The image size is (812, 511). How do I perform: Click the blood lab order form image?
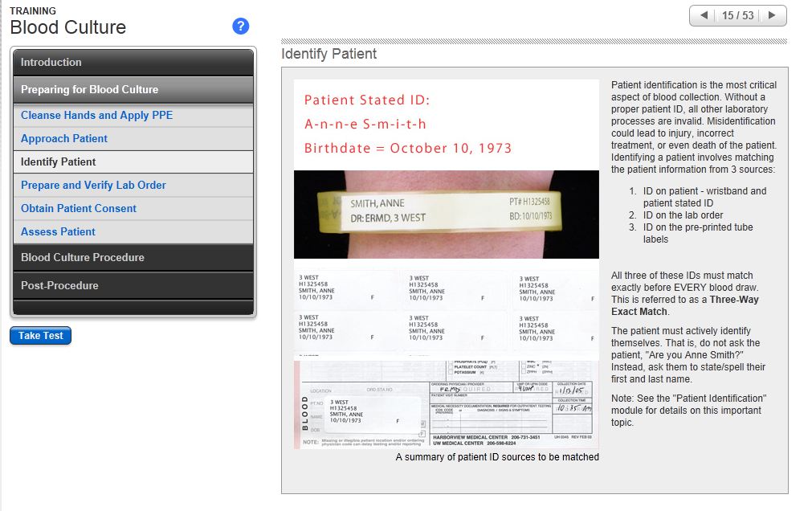446,404
